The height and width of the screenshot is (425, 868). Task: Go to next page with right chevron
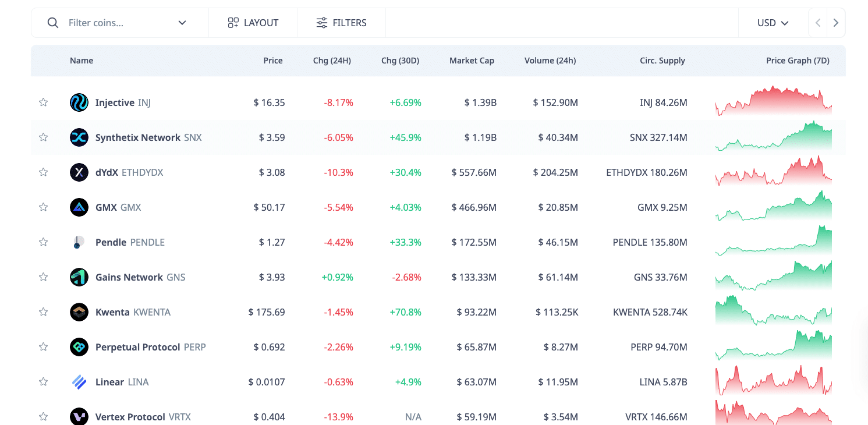(835, 23)
